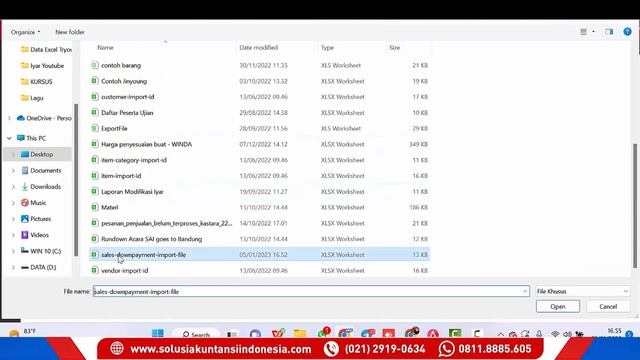Click the Documents icon in sidebar
The width and height of the screenshot is (640, 360).
point(25,170)
